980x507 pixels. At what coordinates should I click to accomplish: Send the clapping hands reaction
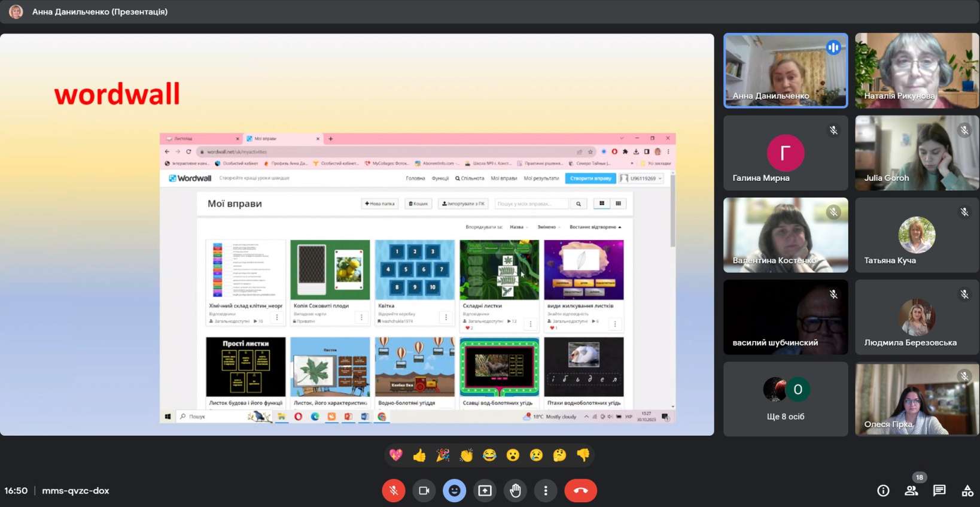pyautogui.click(x=466, y=455)
